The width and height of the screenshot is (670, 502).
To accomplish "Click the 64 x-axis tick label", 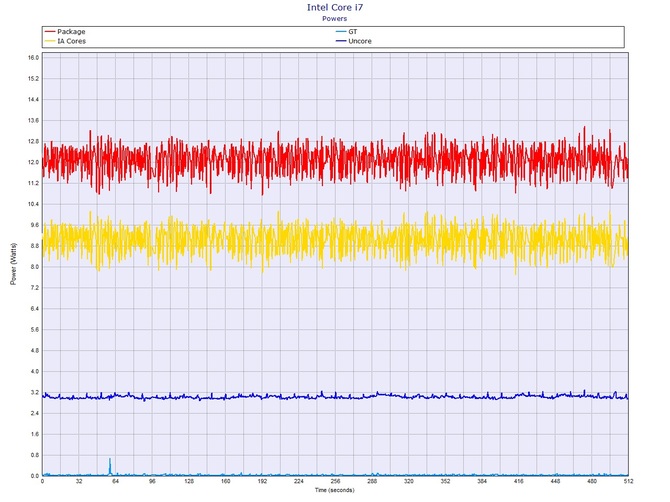I will pos(115,481).
